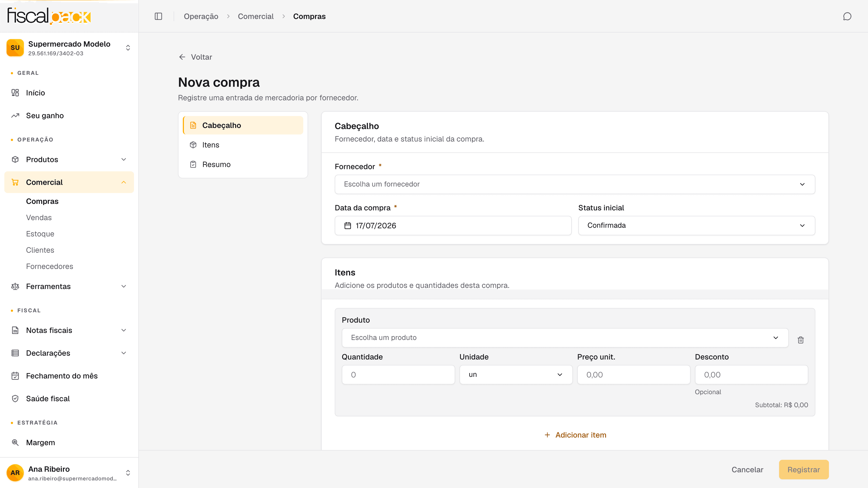Expand the Produtos menu section
868x488 pixels.
click(69, 159)
